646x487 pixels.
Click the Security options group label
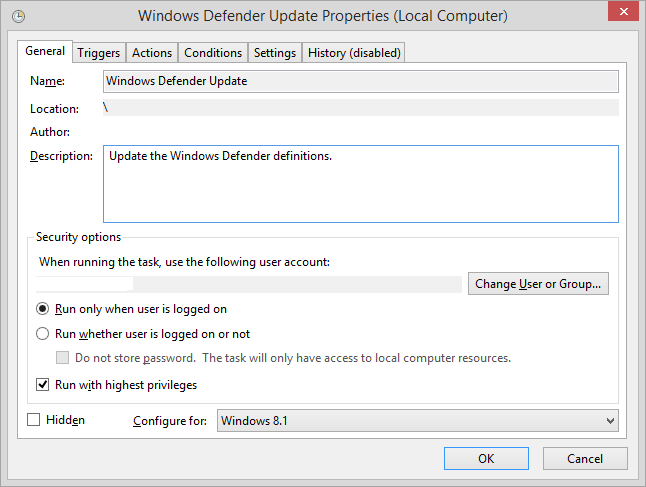click(x=78, y=237)
